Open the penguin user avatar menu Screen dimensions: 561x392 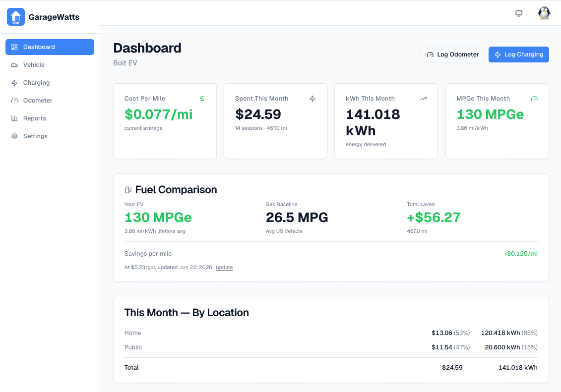tap(544, 13)
